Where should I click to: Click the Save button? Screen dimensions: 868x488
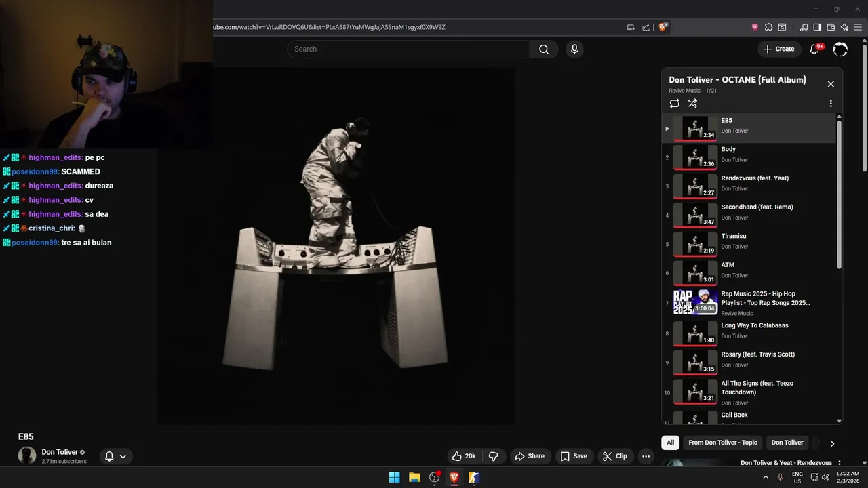click(574, 456)
